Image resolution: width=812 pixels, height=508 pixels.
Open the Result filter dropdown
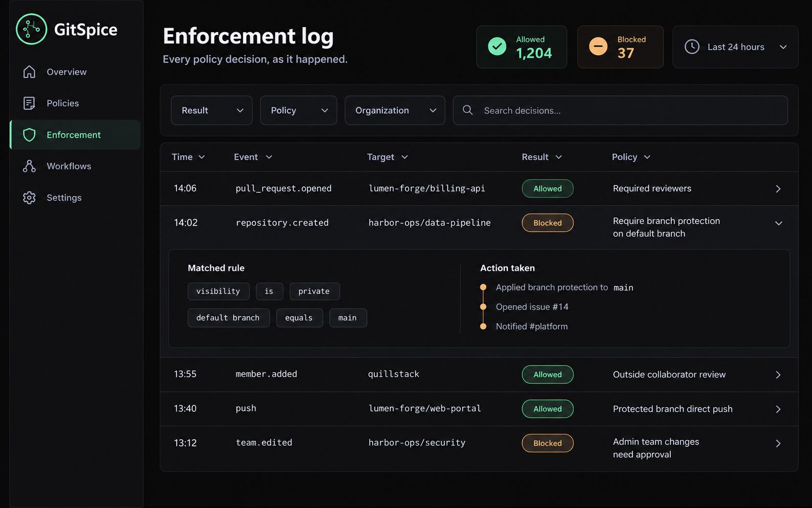click(211, 110)
